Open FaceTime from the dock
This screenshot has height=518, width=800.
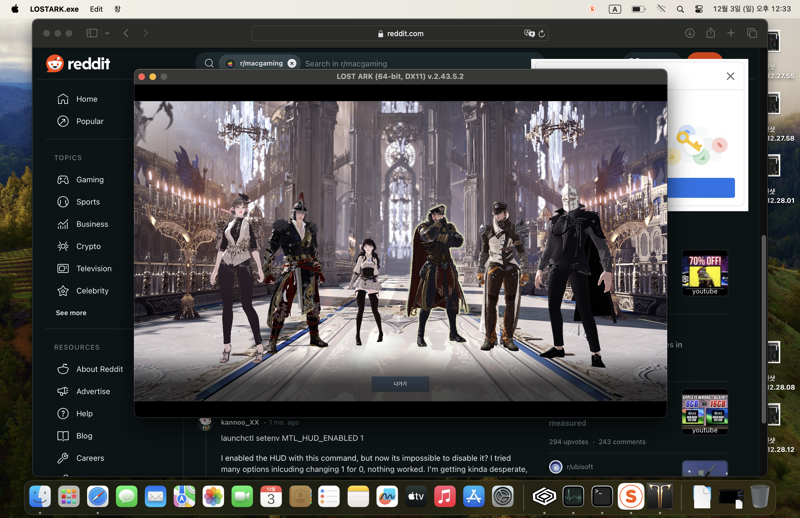pos(242,496)
